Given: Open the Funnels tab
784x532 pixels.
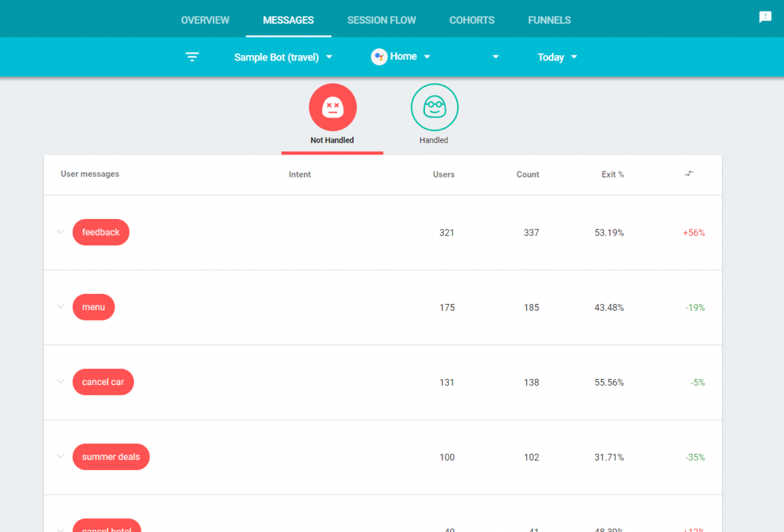Looking at the screenshot, I should point(549,20).
